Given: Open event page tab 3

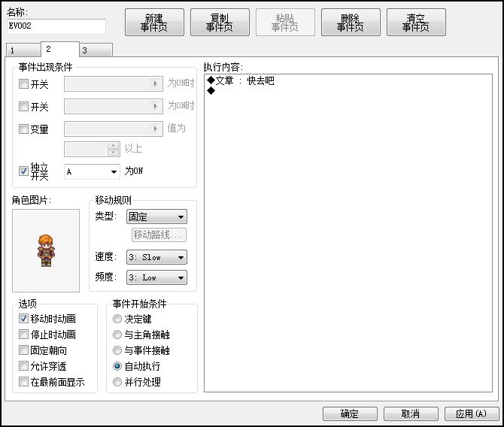Looking at the screenshot, I should [96, 50].
